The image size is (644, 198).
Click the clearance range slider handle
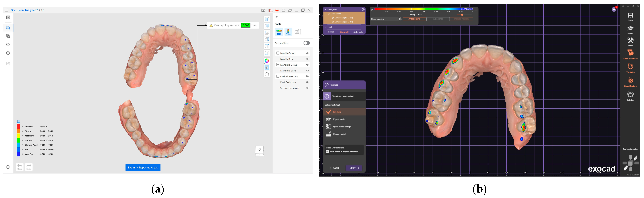click(462, 15)
